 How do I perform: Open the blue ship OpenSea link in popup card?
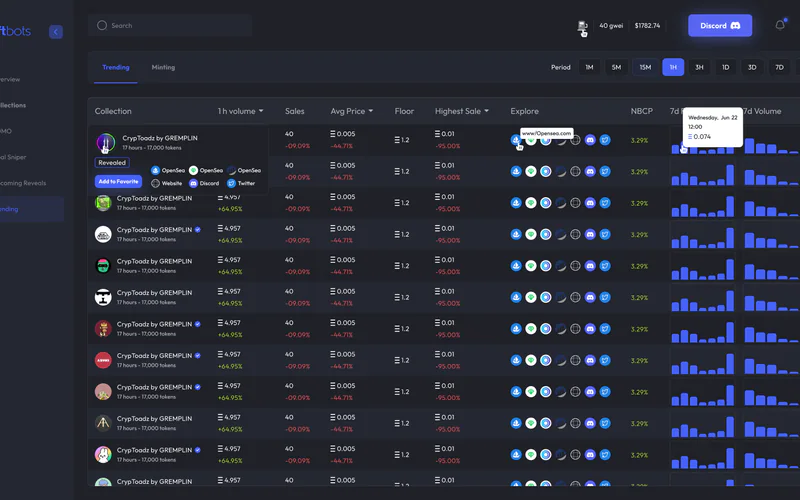click(x=168, y=170)
